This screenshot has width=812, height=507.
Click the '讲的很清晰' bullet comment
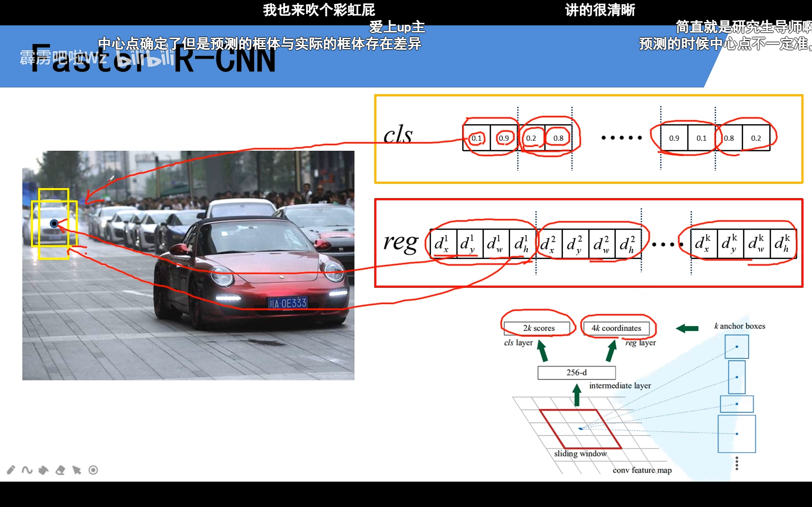[x=600, y=10]
